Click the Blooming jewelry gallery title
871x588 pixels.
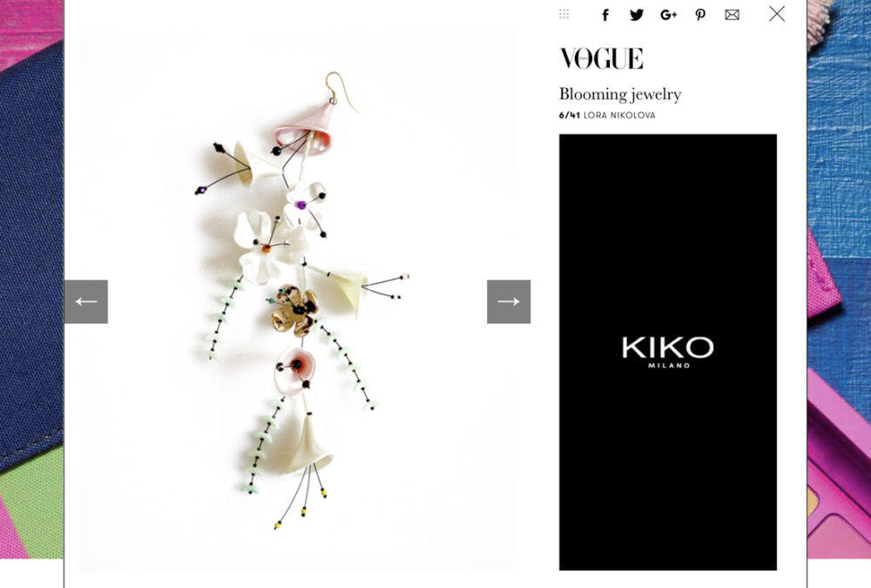620,94
